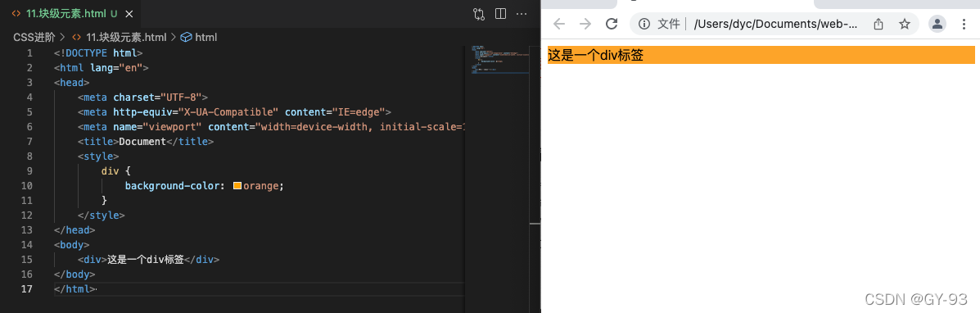This screenshot has height=313, width=980.
Task: Click the closing </html> tag line
Action: (75, 289)
